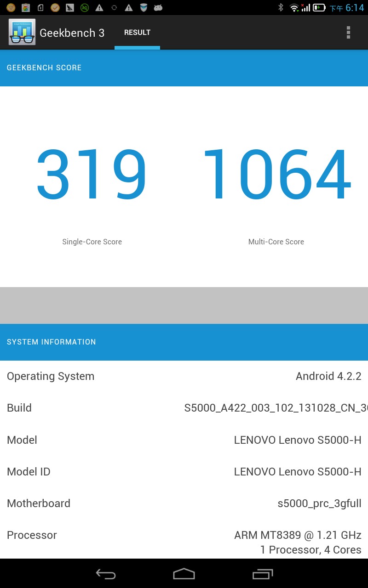This screenshot has height=588, width=368.
Task: Tap the green circular notification icon
Action: [x=85, y=8]
